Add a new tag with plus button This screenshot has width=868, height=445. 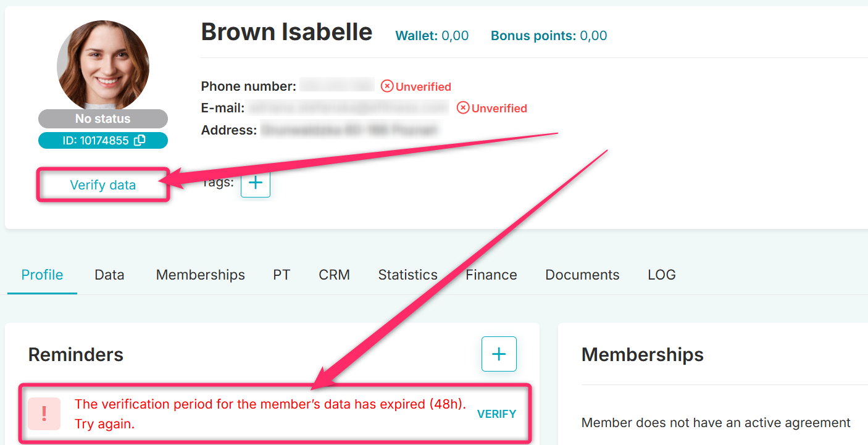[x=255, y=183]
